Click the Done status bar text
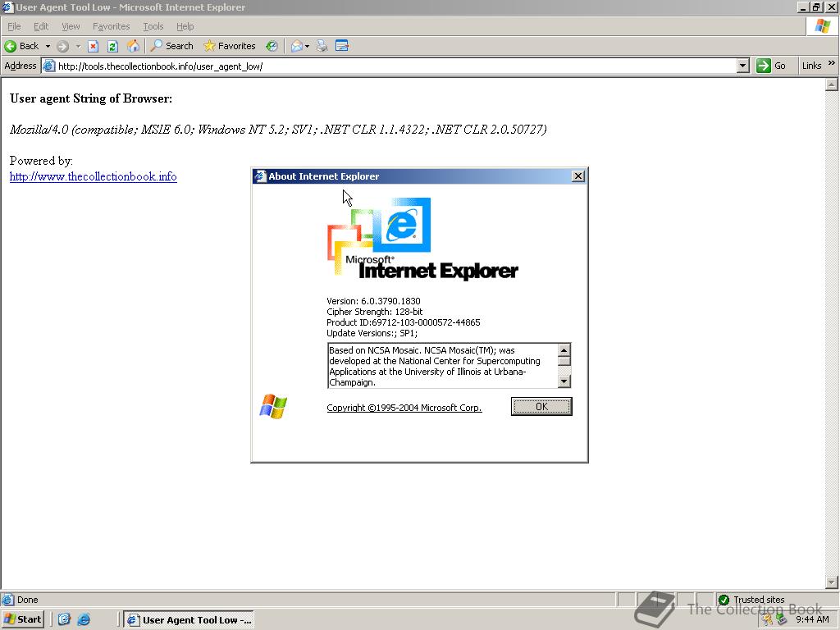Viewport: 840px width, 630px height. 27,600
